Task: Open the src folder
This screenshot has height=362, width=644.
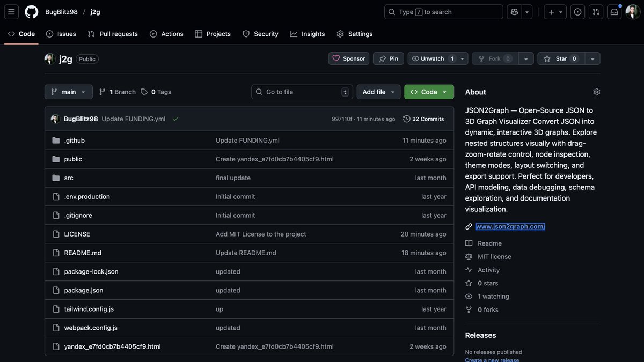Action: (69, 178)
